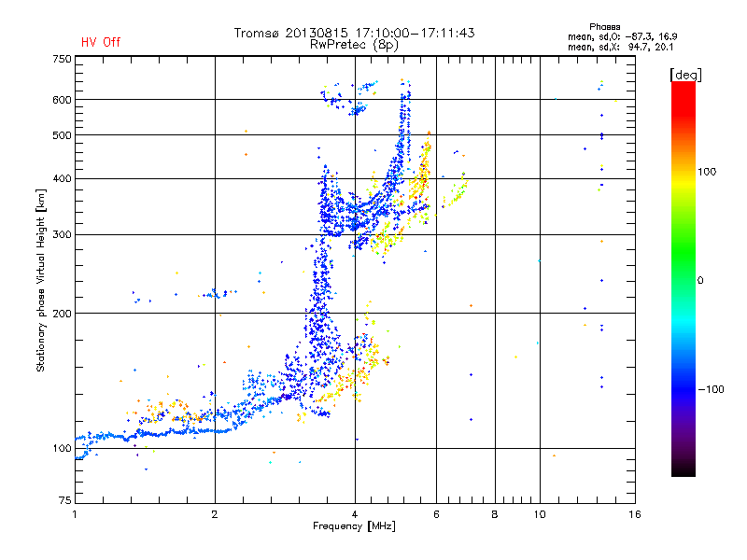Screen dimensions: 747x560
Task: Click the x-axis tick label "1"
Action: [x=75, y=514]
